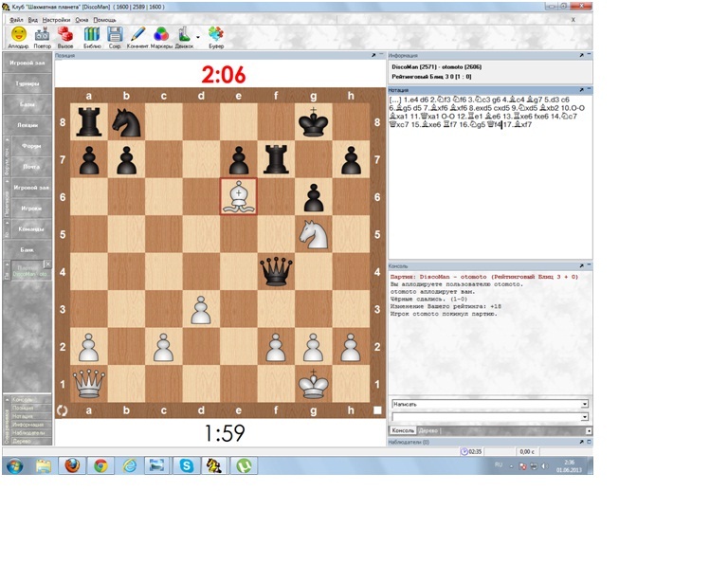Detach the Позиция panel with arrow icon
This screenshot has height=582, width=728.
click(x=373, y=55)
